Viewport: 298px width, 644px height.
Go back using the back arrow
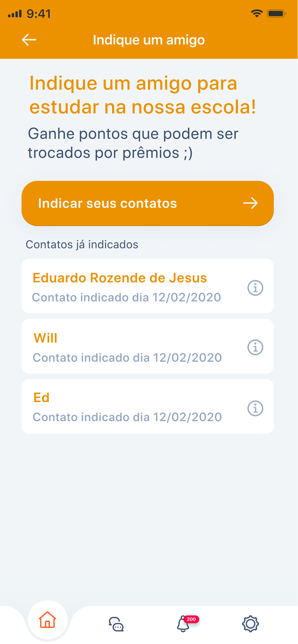(x=28, y=39)
